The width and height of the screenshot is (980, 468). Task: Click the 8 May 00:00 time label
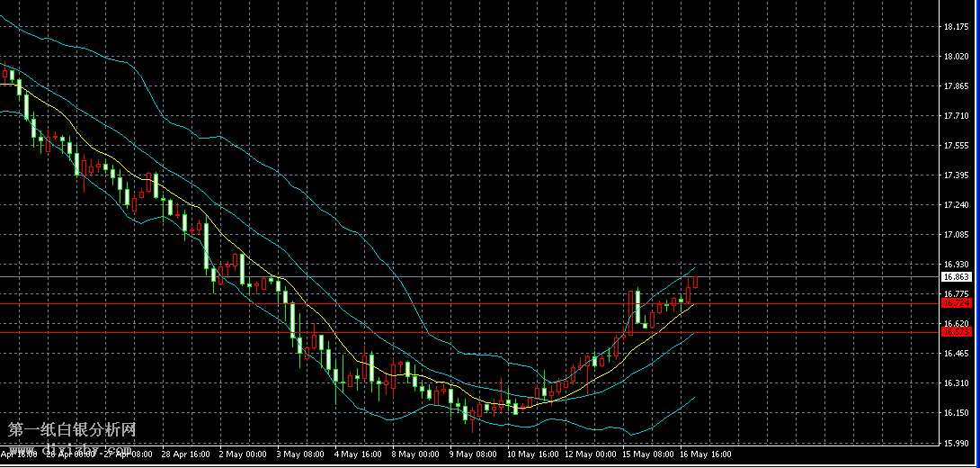coord(414,454)
